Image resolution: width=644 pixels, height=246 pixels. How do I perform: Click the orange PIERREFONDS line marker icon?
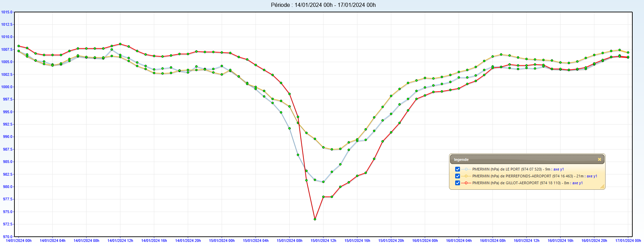pyautogui.click(x=466, y=176)
